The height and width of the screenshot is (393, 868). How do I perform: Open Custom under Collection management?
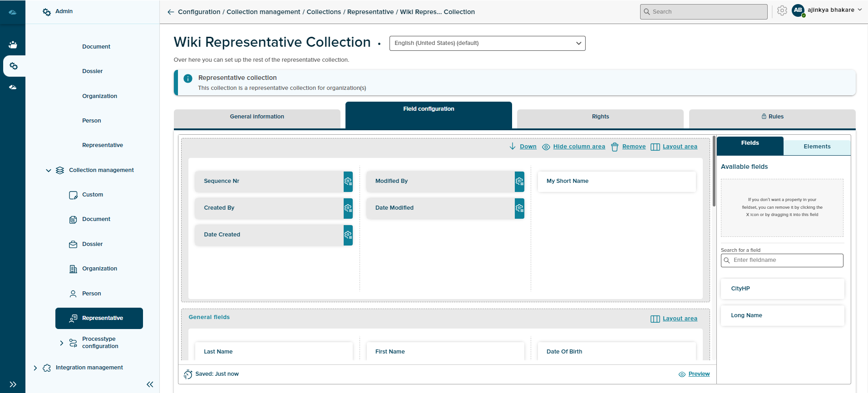point(93,195)
